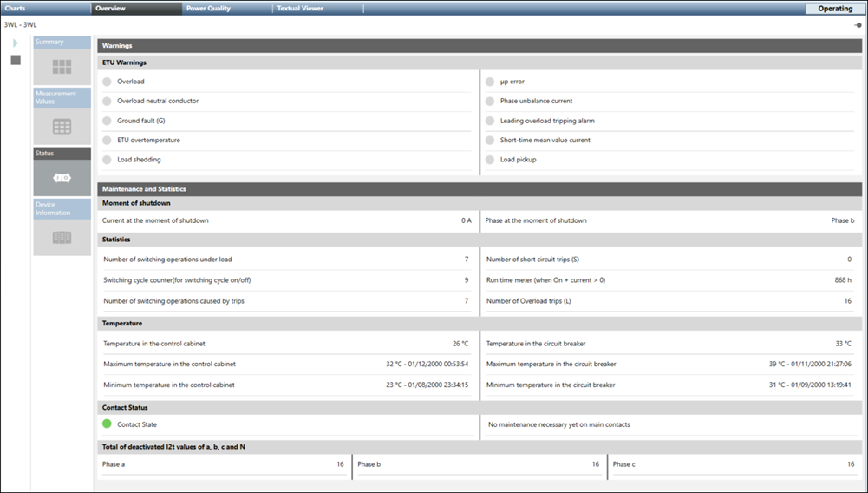Click the Overload warning indicator circle
The height and width of the screenshot is (493, 868).
(108, 82)
